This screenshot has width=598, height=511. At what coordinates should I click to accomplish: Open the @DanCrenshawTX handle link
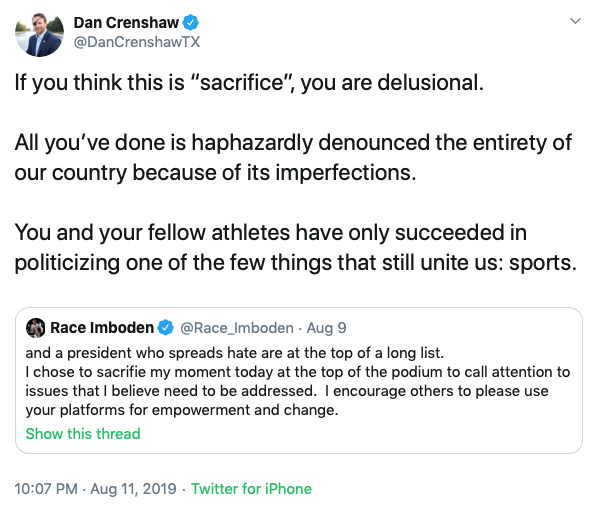[x=137, y=42]
